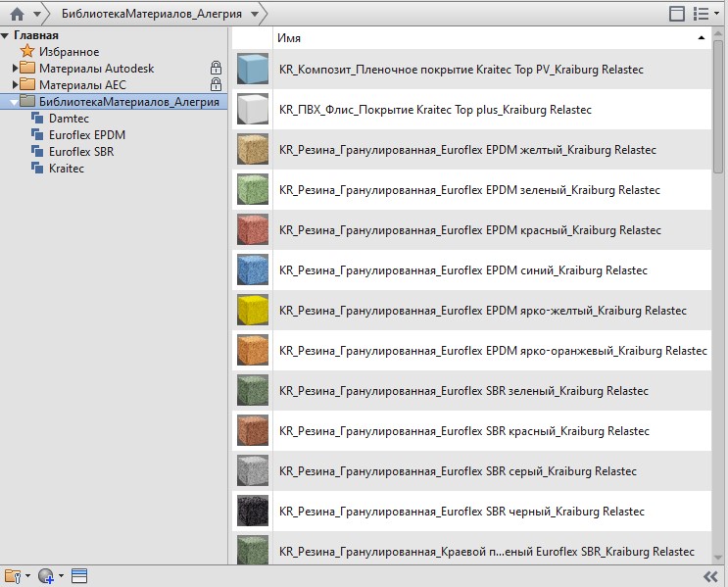Screen dimensions: 728x587
Task: Click category icon next to Damtec
Action: (x=37, y=118)
